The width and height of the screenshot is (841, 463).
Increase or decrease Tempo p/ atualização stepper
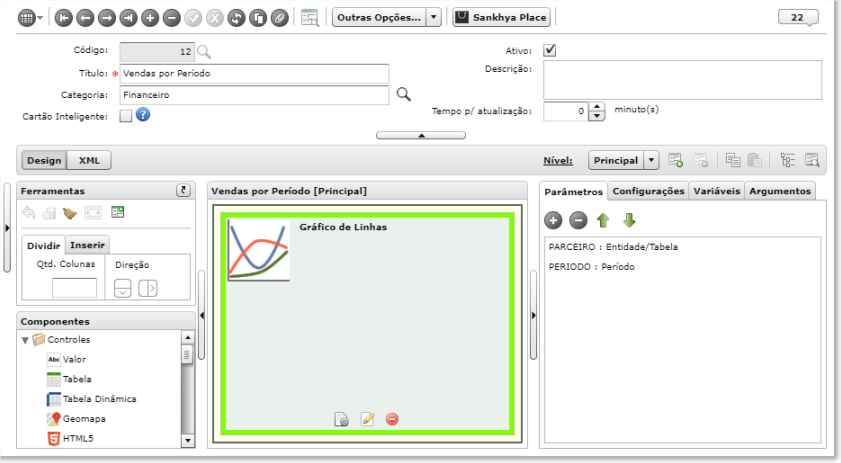click(x=596, y=111)
